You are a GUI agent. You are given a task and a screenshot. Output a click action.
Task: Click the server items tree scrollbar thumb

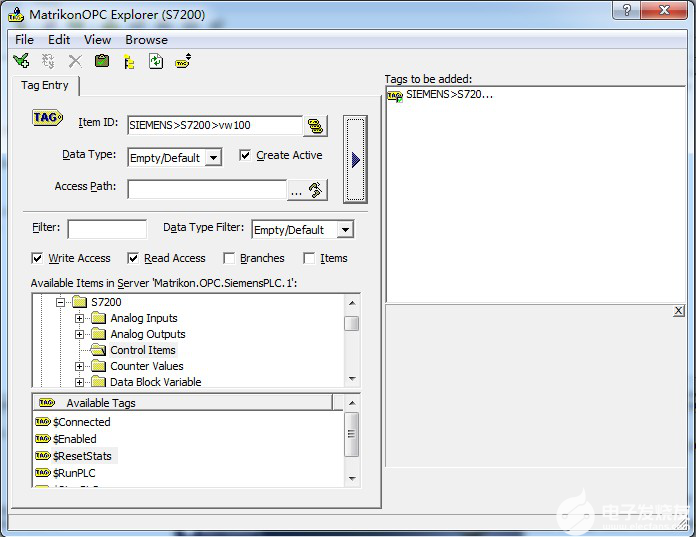[x=352, y=323]
